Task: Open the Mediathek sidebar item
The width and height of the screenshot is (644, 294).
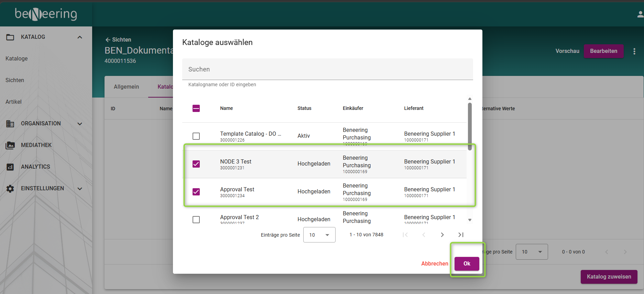Action: point(36,145)
